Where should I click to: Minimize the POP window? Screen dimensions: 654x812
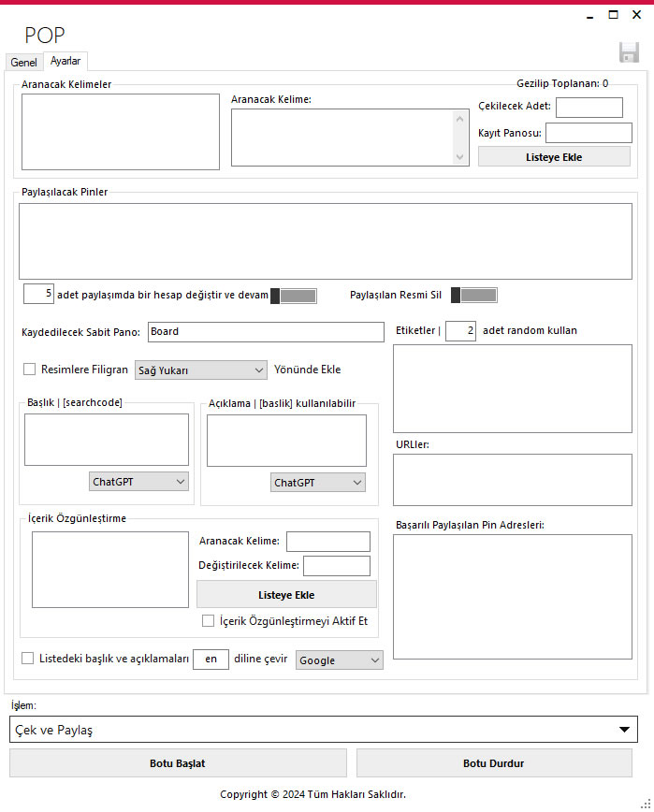pyautogui.click(x=589, y=15)
